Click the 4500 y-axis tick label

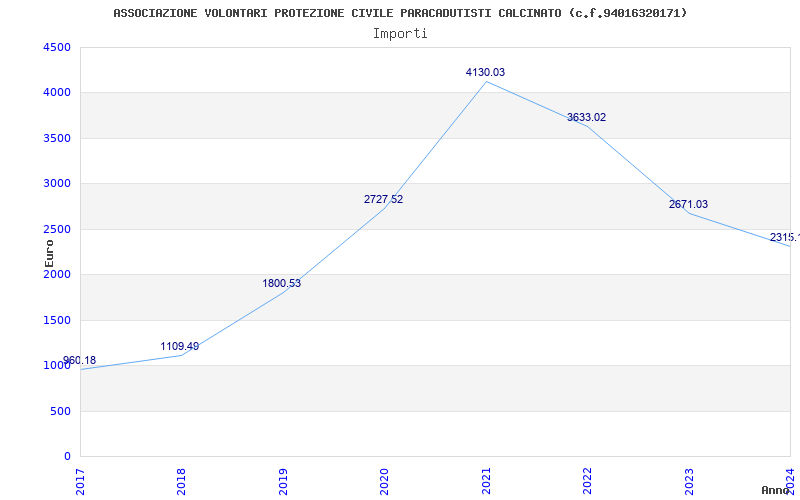coord(57,47)
